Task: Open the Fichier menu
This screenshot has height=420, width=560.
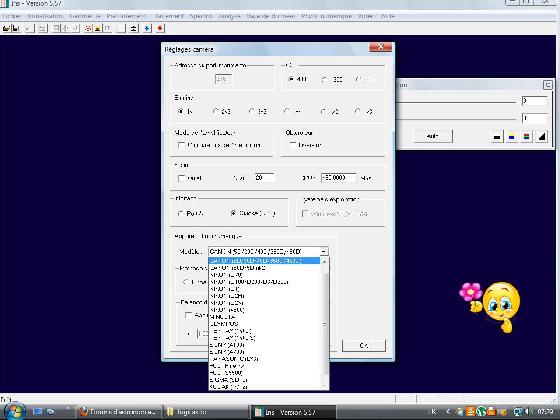Action: [x=11, y=16]
